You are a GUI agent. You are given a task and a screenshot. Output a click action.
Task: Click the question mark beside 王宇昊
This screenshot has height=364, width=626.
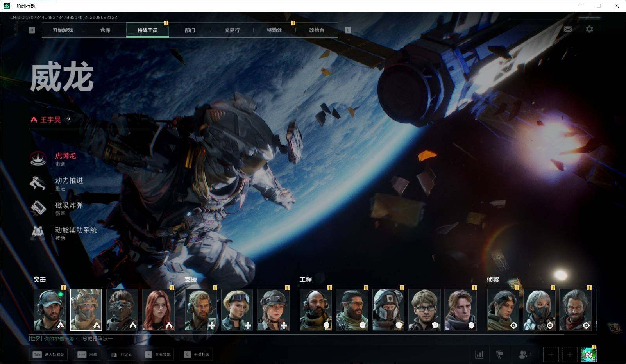(68, 120)
